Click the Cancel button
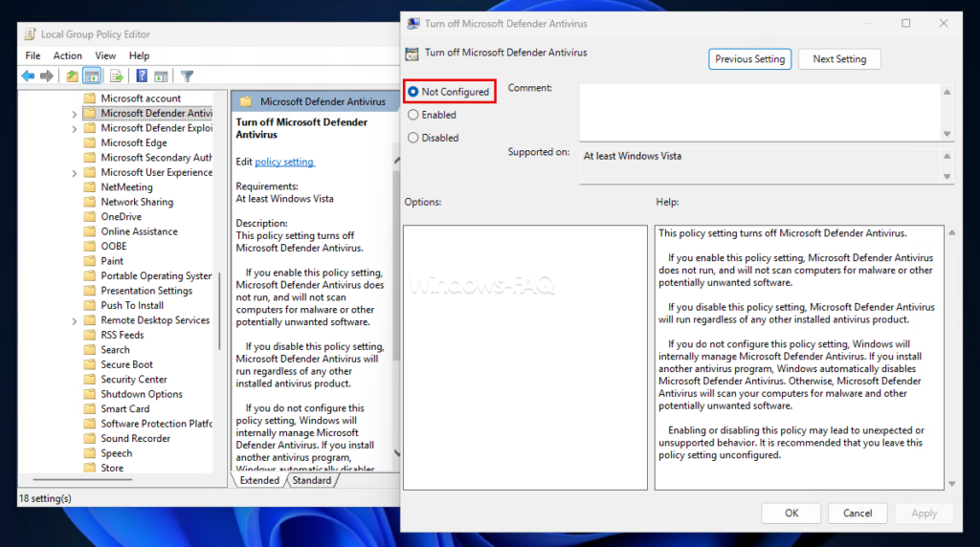The height and width of the screenshot is (547, 980). tap(857, 514)
